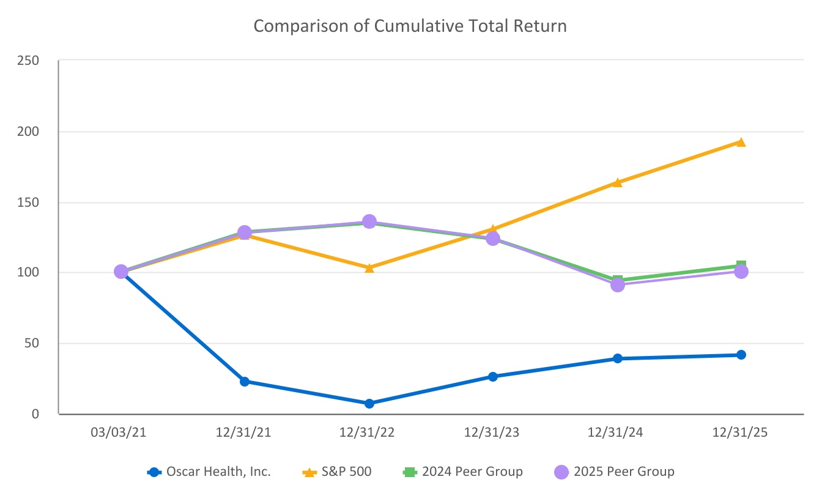
Task: Select the S&P 500 triangle marker at 12/31/22
Action: point(369,268)
